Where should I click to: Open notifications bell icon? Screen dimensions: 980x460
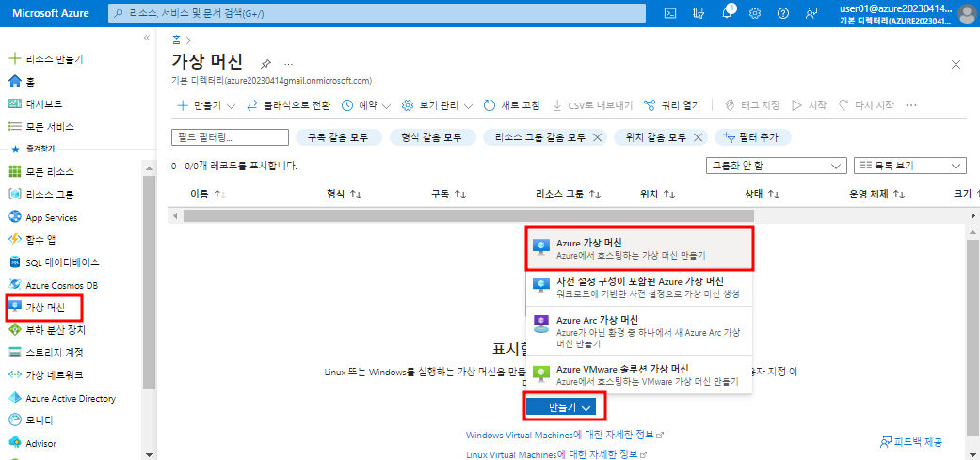727,13
